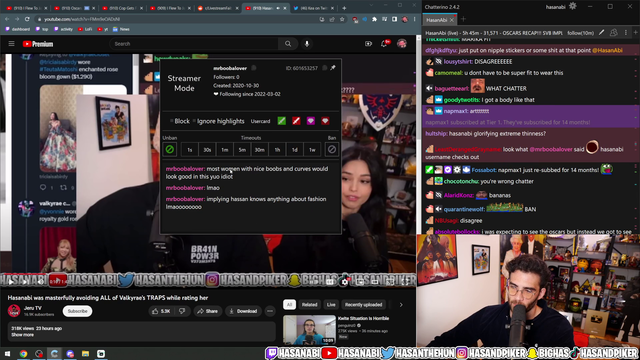The image size is (640, 360).
Task: Show more filter chips with right arrow
Action: (401, 304)
